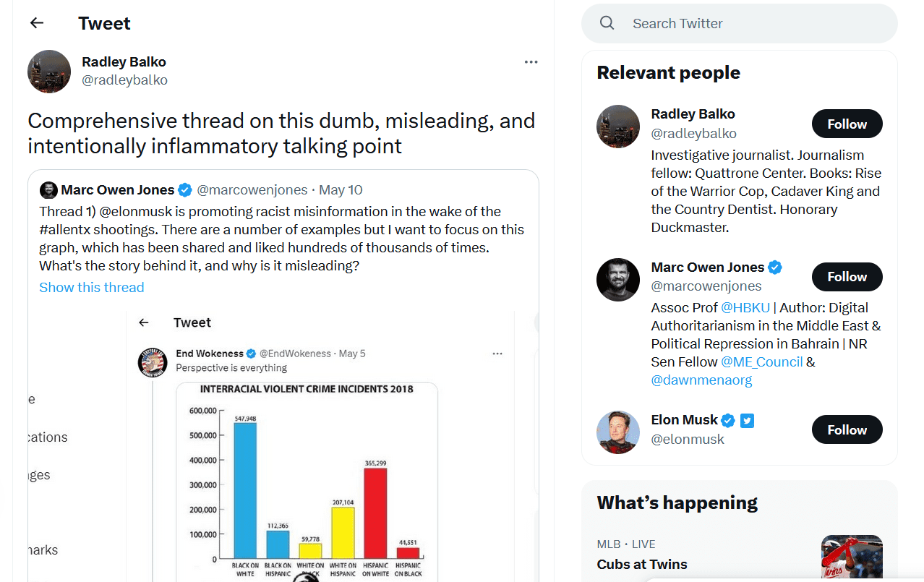This screenshot has width=924, height=582.
Task: Open the more options menu on Radley Balko's tweet
Action: tap(531, 62)
